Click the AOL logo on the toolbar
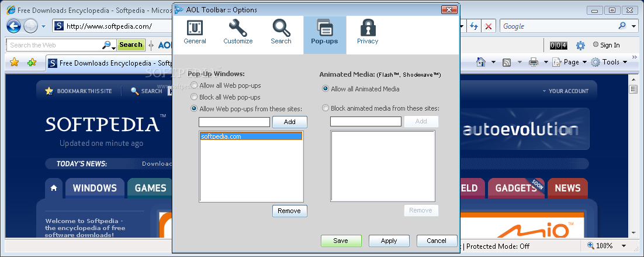 165,45
